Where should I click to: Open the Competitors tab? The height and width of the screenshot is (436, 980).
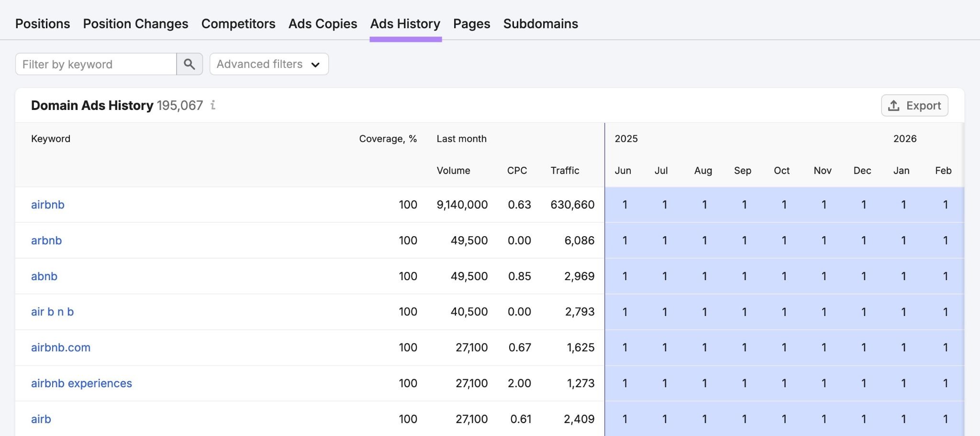pyautogui.click(x=238, y=23)
